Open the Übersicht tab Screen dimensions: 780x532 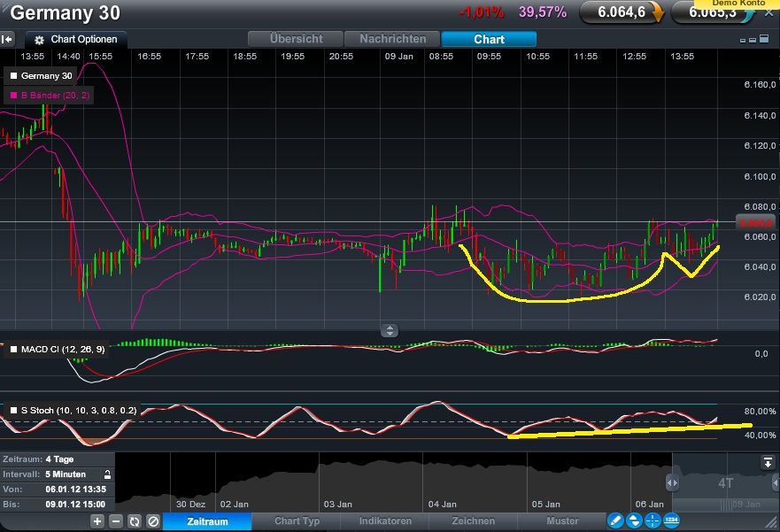[297, 39]
